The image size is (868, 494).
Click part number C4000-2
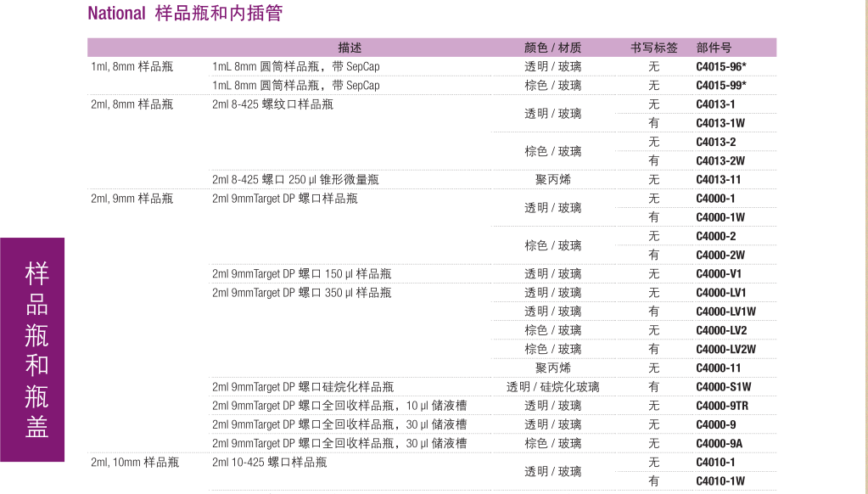716,236
